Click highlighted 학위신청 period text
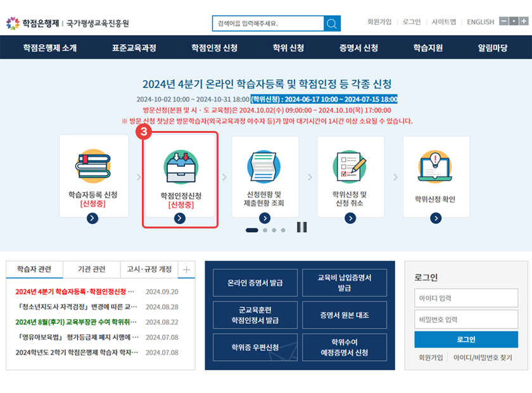Image resolution: width=532 pixels, height=393 pixels. (324, 99)
